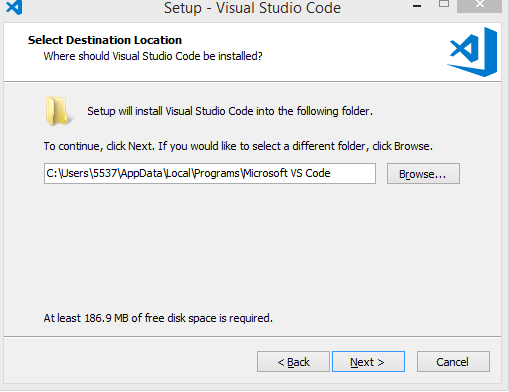The image size is (509, 392).
Task: Maximize the setup window
Action: [x=444, y=4]
